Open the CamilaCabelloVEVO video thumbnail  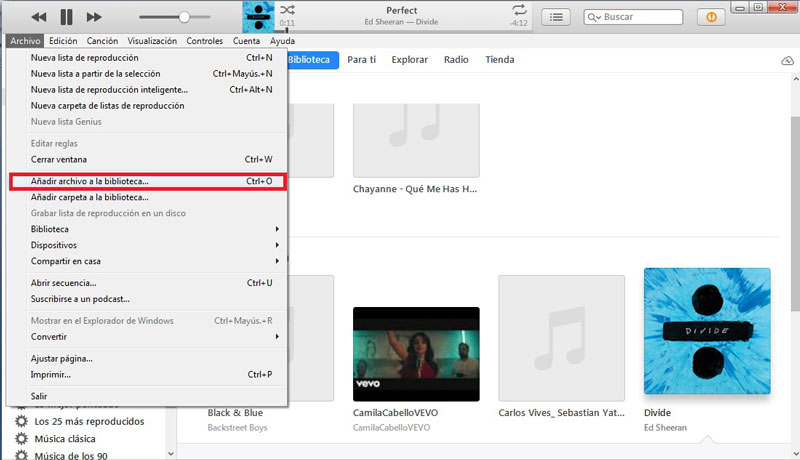pyautogui.click(x=416, y=354)
